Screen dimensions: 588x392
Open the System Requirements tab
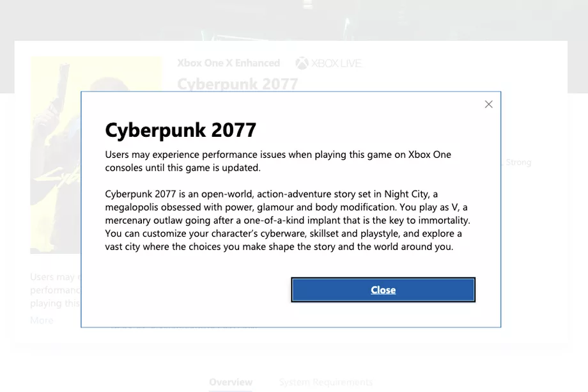[325, 382]
